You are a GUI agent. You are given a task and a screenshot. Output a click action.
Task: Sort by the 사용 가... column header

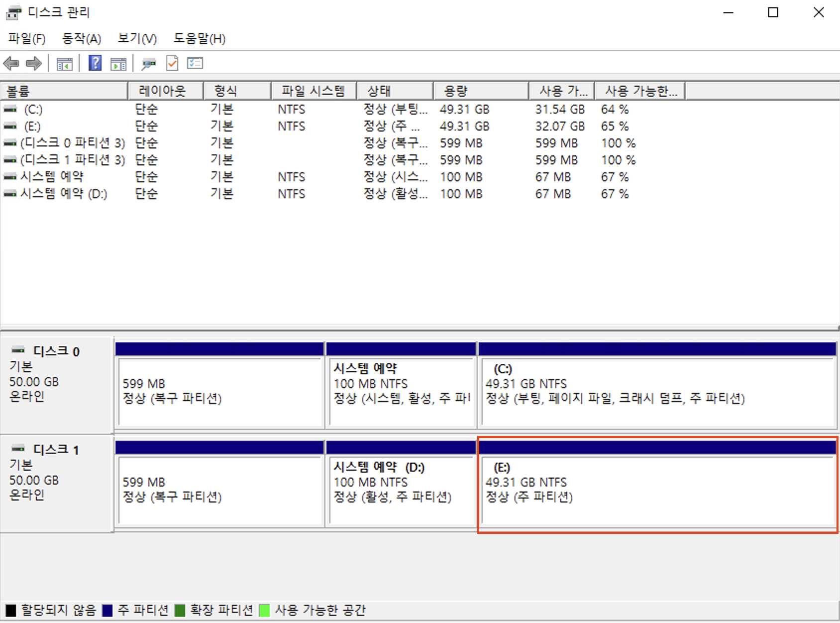point(562,91)
